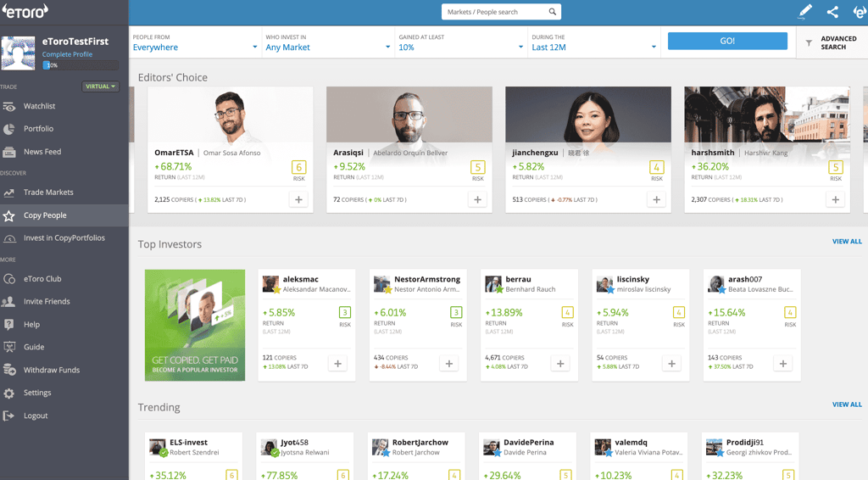868x480 pixels.
Task: Click the profile completion progress bar
Action: coord(81,65)
